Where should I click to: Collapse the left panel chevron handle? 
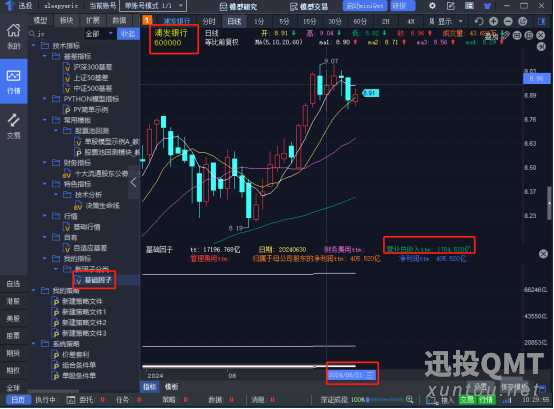pos(134,183)
